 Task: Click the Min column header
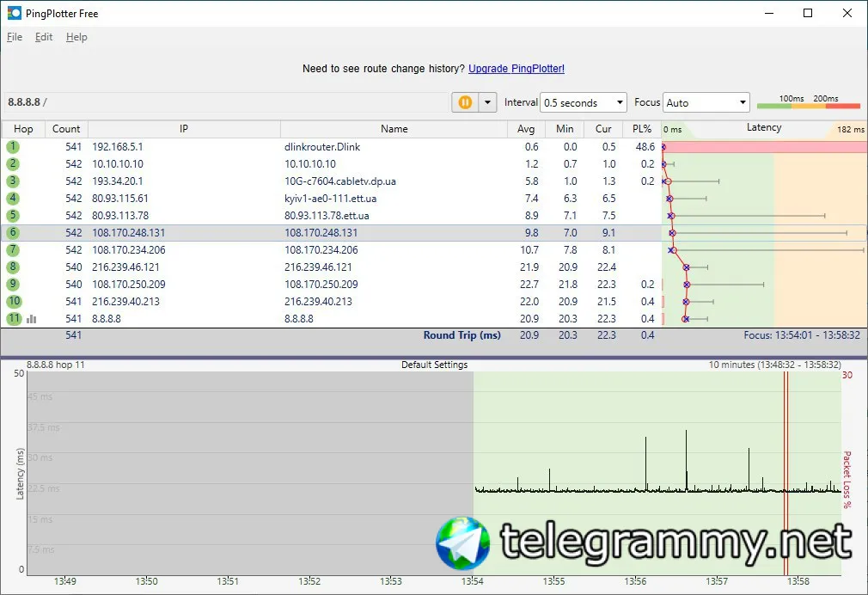tap(565, 129)
